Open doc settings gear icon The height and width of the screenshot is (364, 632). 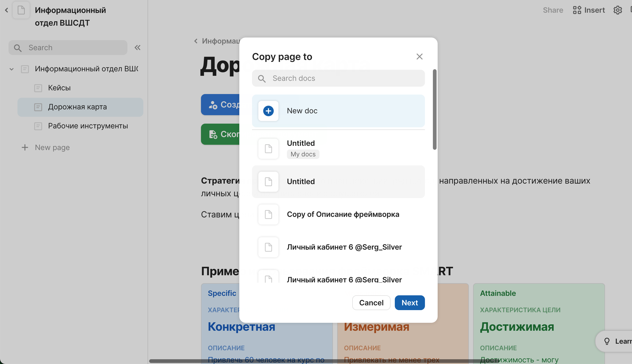[x=618, y=10]
